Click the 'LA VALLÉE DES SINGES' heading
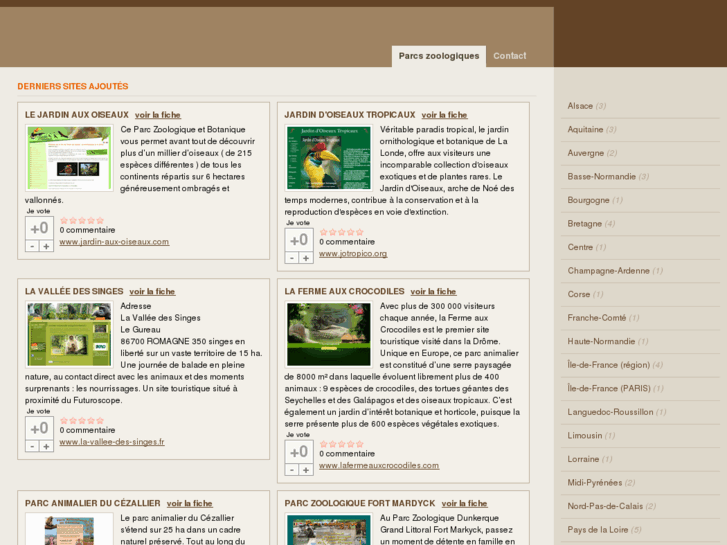727x545 pixels. [x=74, y=292]
